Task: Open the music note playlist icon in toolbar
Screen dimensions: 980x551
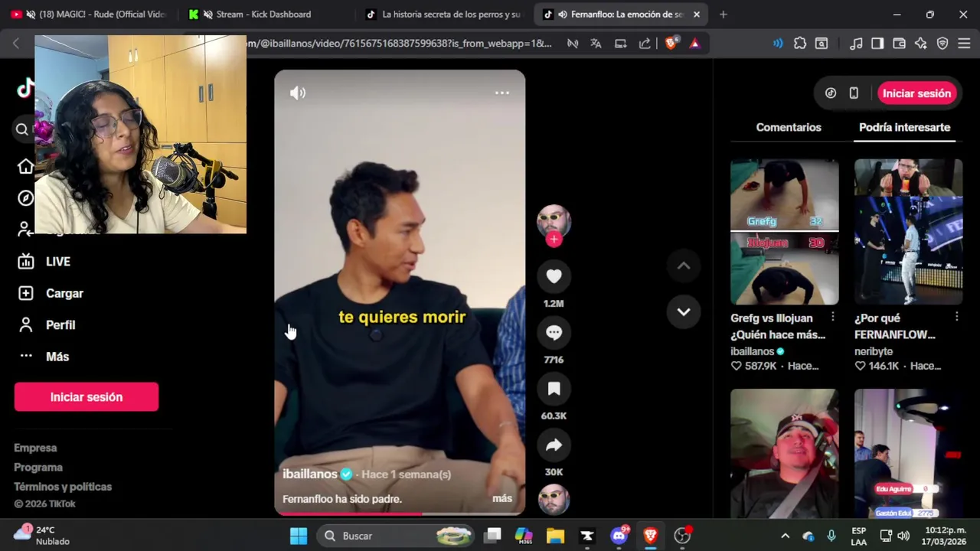Action: (x=856, y=44)
